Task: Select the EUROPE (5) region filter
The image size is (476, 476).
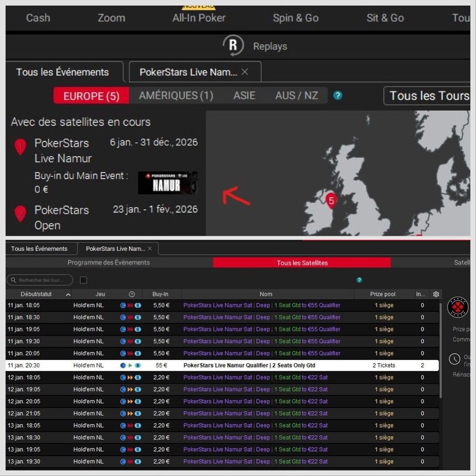Action: (x=91, y=96)
